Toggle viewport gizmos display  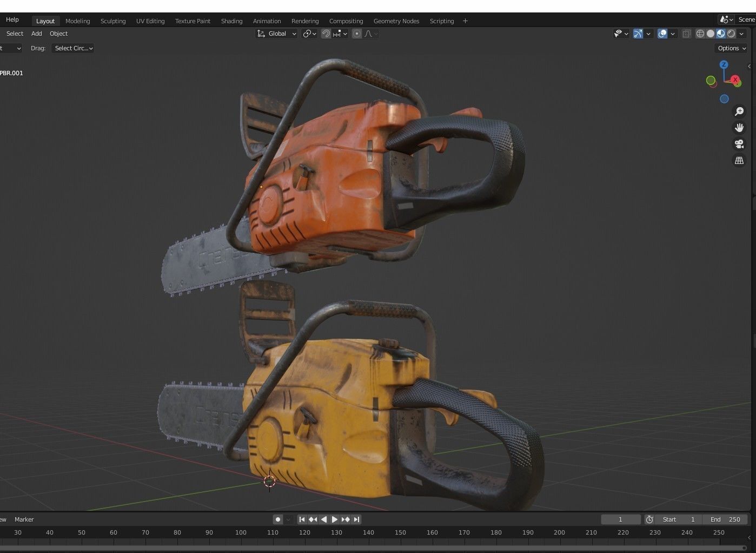pos(638,34)
